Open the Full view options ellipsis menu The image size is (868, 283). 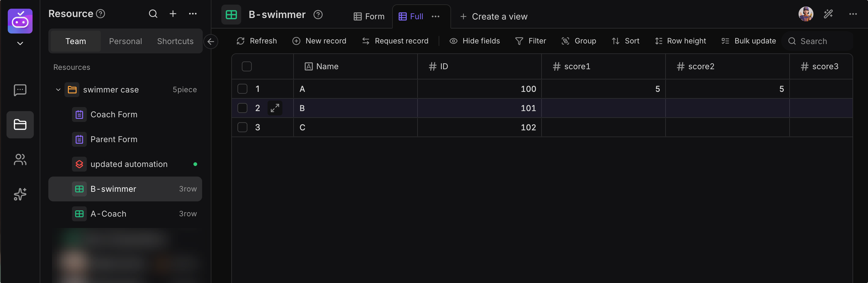coord(435,16)
